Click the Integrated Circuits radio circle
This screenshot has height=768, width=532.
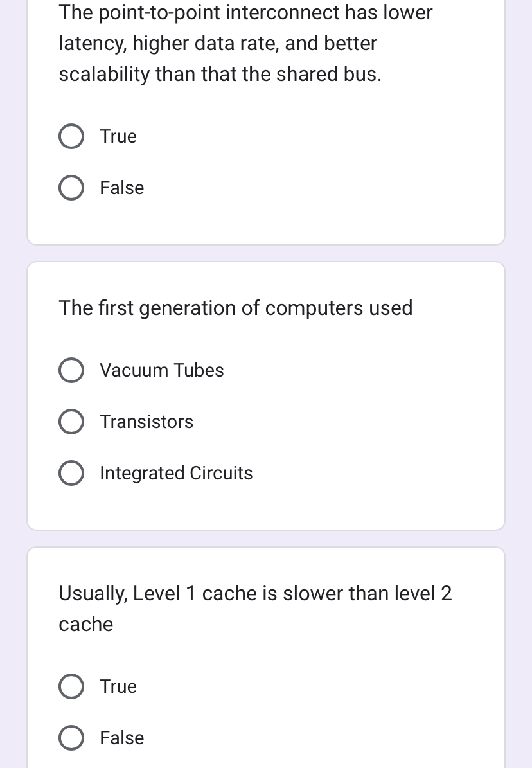click(x=71, y=473)
